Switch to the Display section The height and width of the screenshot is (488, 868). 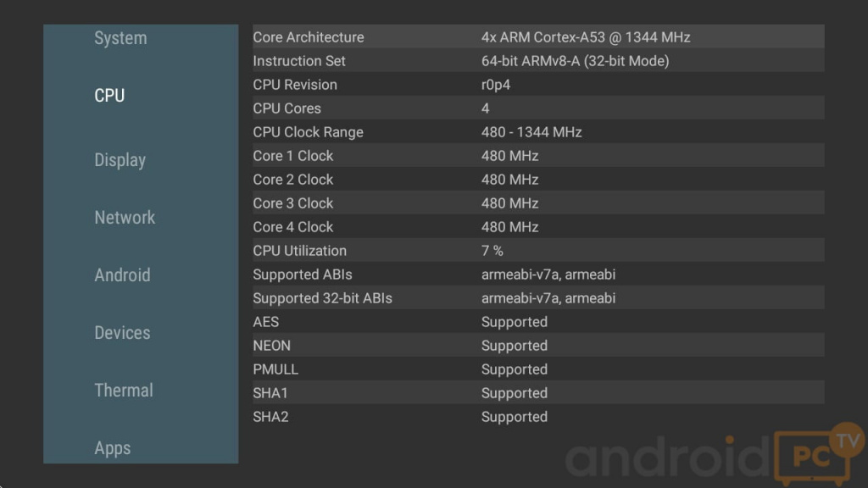point(120,160)
